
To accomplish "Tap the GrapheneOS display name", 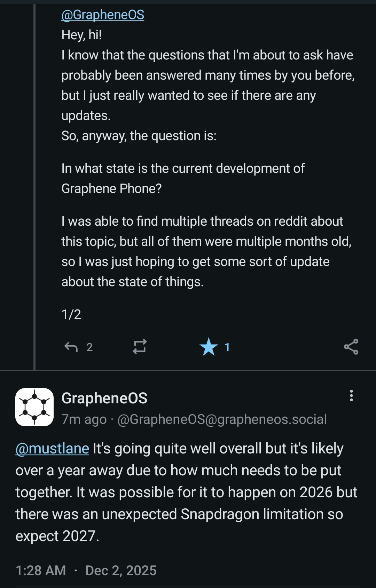I will click(104, 398).
